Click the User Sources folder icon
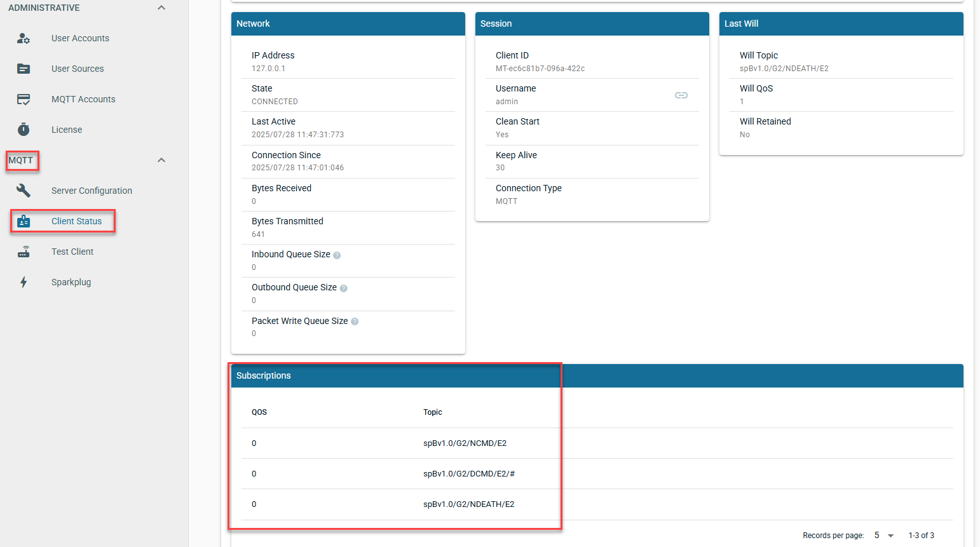Image resolution: width=980 pixels, height=547 pixels. tap(24, 69)
